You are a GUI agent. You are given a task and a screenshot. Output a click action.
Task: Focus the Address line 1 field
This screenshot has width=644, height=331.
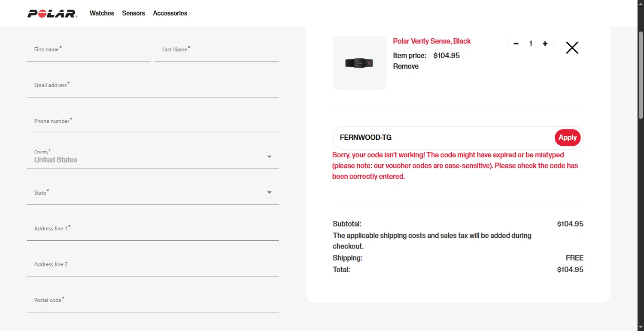pyautogui.click(x=153, y=228)
